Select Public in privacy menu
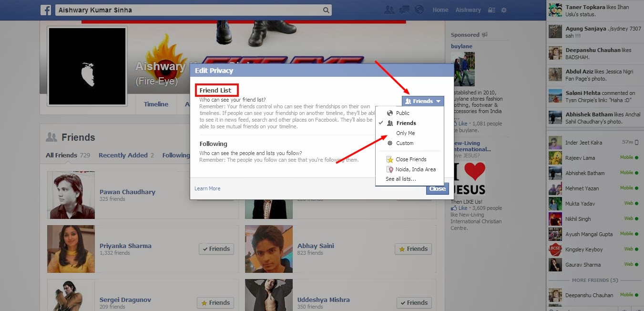The height and width of the screenshot is (311, 644). (410, 113)
